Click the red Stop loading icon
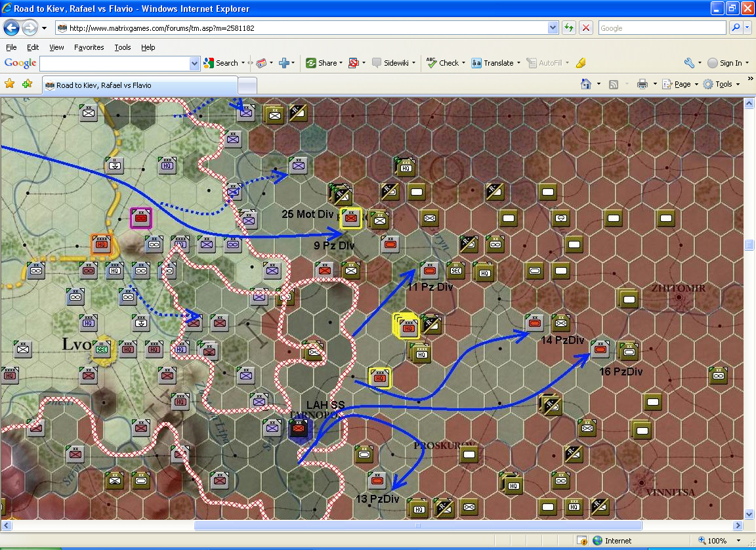Screen dimensions: 756x550 tap(586, 28)
